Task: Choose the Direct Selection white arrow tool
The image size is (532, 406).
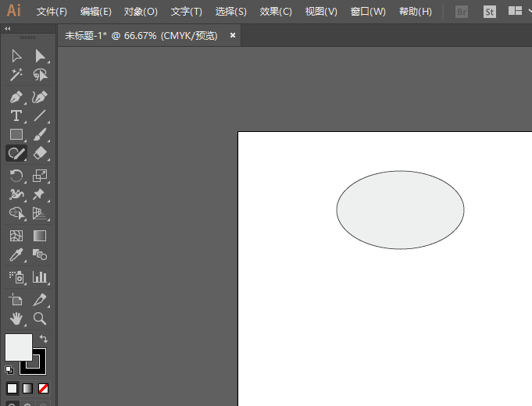Action: click(x=41, y=56)
